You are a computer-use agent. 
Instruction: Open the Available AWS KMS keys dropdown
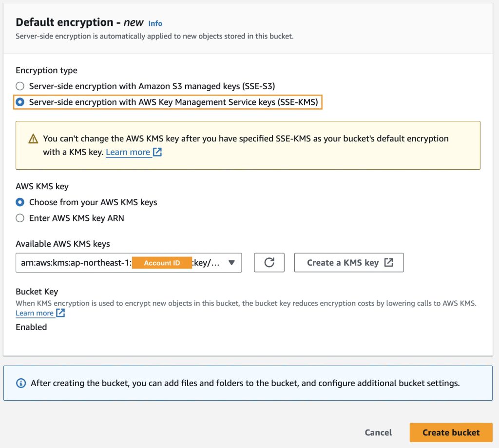coord(129,263)
